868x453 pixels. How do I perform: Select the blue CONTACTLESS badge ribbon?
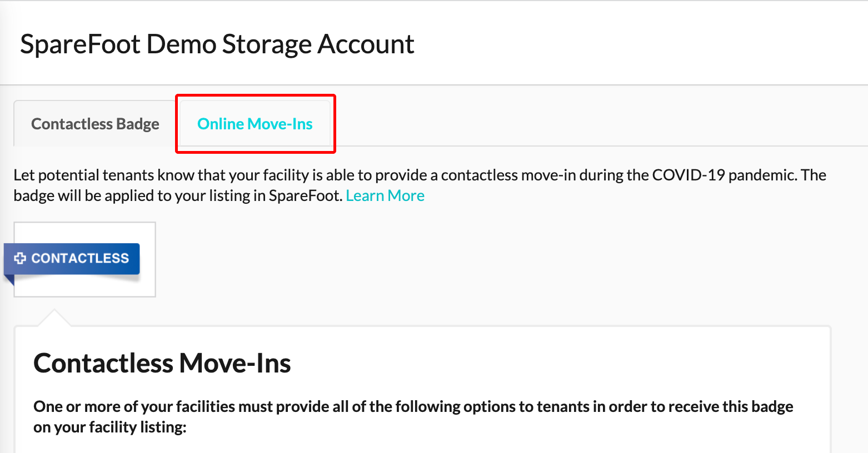[x=72, y=259]
